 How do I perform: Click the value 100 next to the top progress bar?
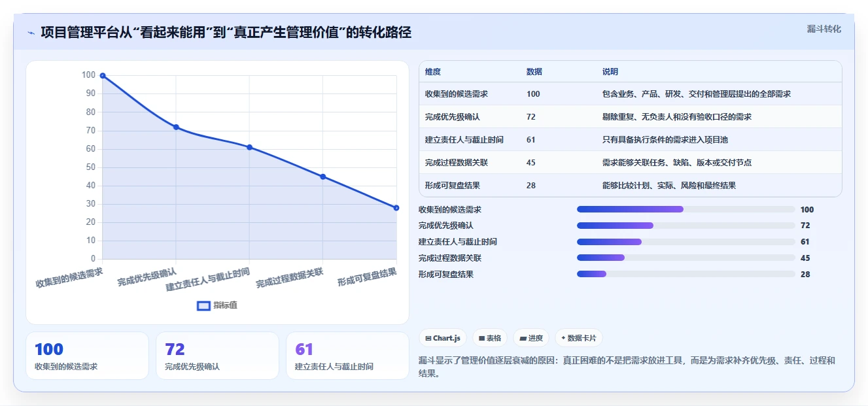(x=807, y=210)
